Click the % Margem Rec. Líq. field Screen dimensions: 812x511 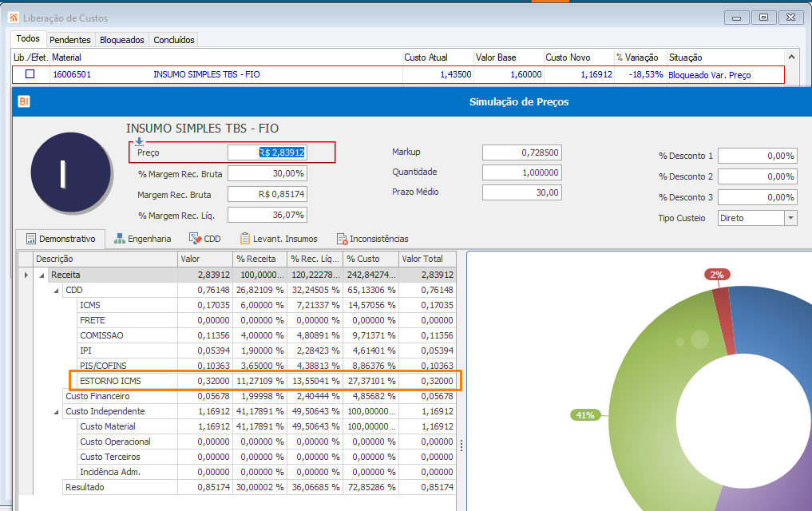tap(267, 215)
